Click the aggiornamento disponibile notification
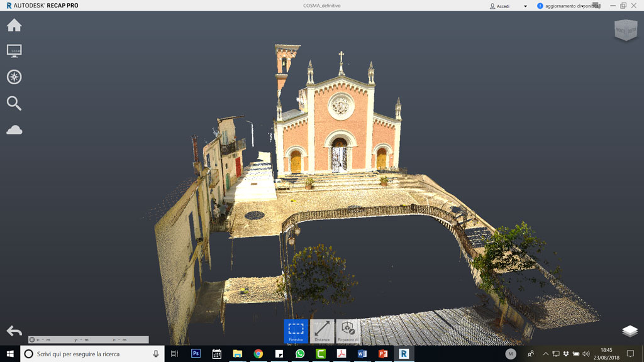 566,6
